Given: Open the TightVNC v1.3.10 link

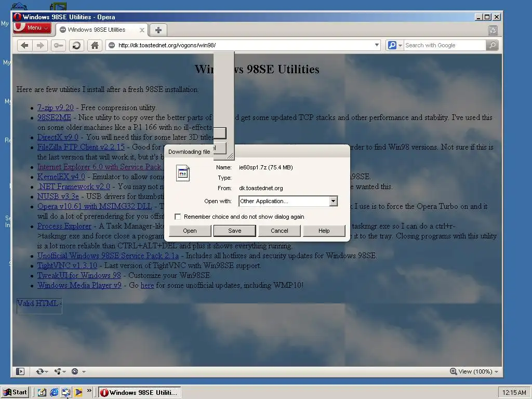Looking at the screenshot, I should [67, 265].
